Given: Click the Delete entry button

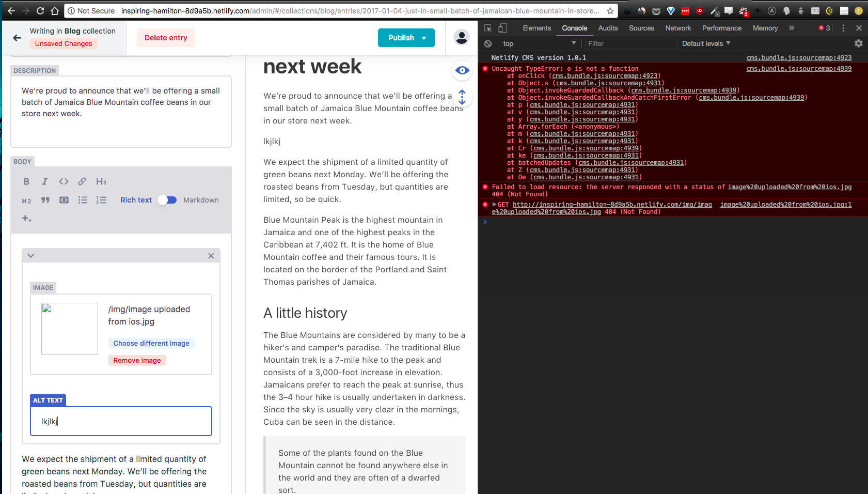Looking at the screenshot, I should [166, 37].
